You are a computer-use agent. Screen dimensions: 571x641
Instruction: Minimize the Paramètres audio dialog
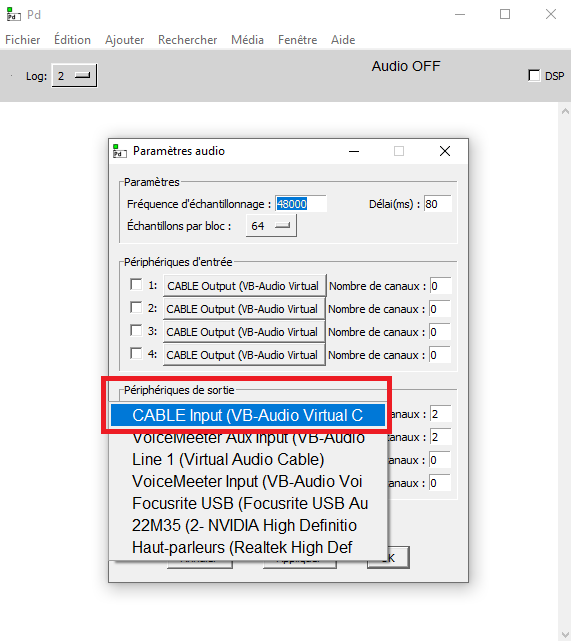click(354, 151)
